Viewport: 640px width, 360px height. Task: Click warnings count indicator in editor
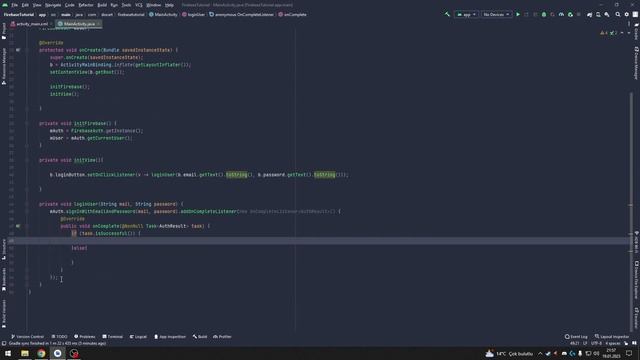coord(604,33)
